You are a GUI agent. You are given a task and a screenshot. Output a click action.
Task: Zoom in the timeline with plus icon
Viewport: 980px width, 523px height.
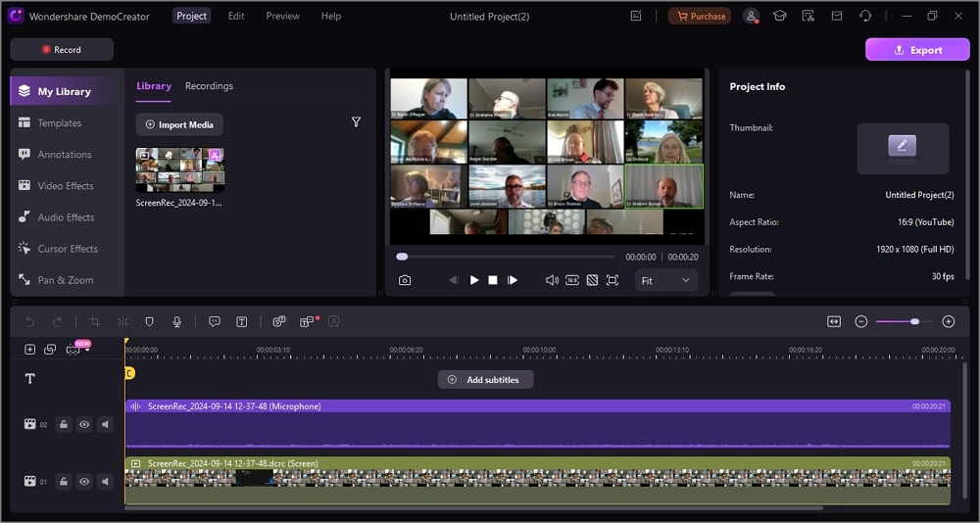(948, 321)
